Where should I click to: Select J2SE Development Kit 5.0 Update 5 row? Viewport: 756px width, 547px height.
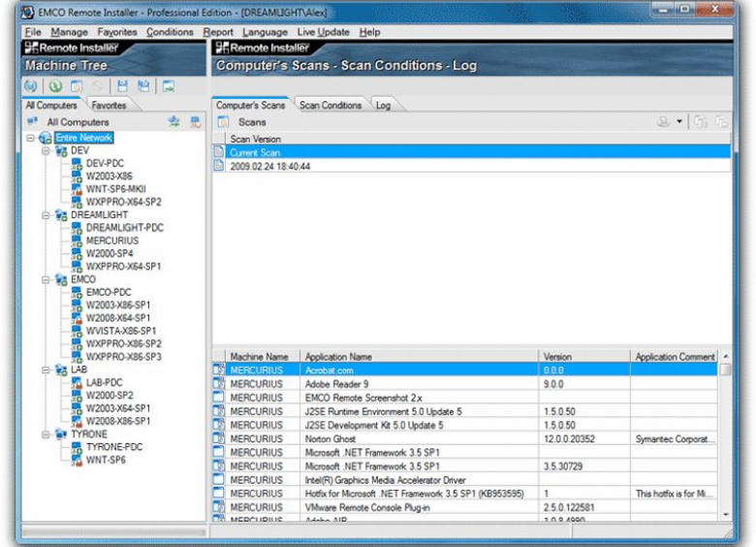(465, 425)
